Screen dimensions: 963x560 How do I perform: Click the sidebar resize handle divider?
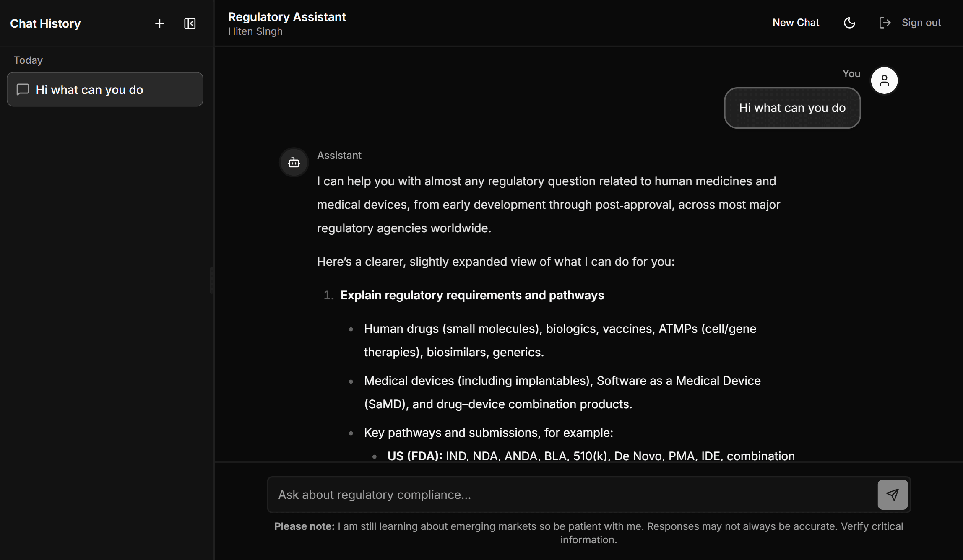click(212, 280)
